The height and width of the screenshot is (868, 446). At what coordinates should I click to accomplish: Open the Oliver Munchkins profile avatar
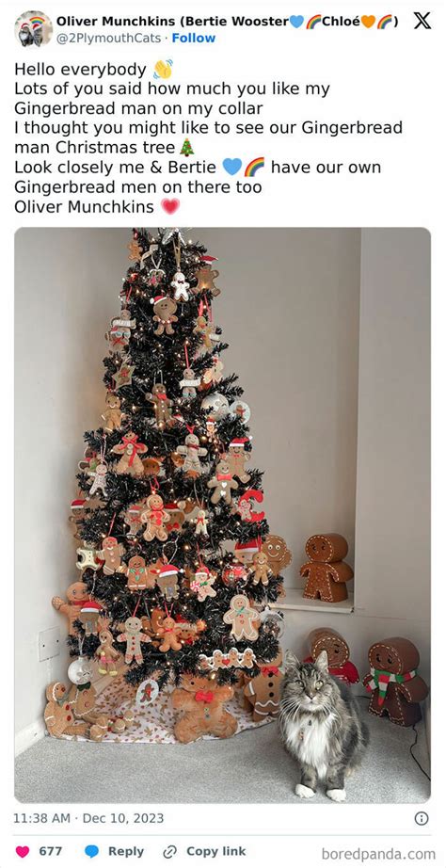[x=33, y=29]
